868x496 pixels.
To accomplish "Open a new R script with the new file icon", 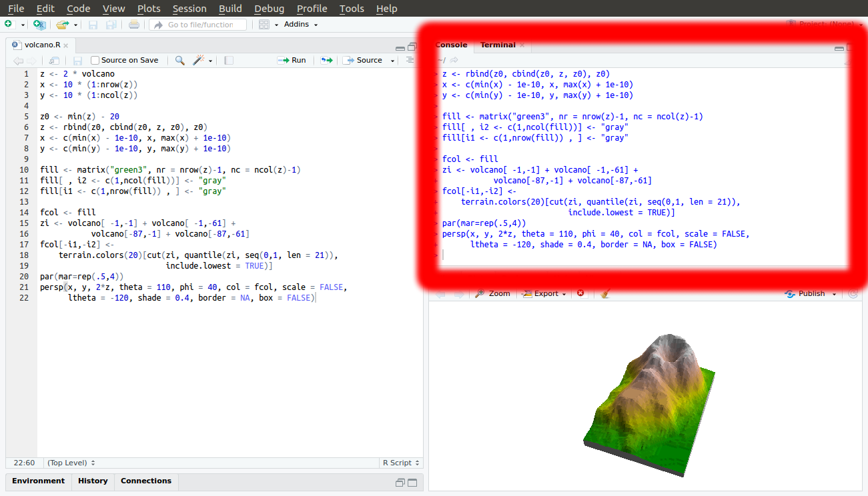I will click(10, 23).
